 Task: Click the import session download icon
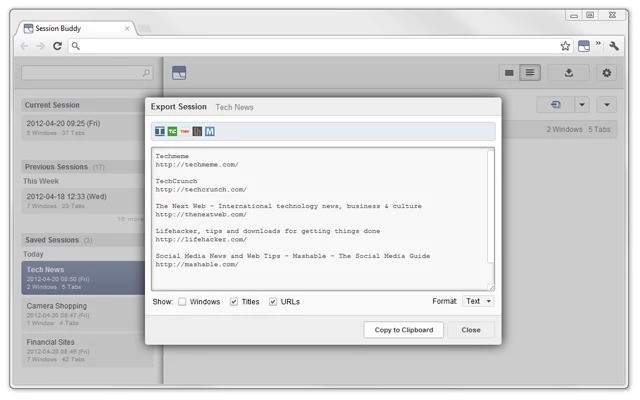569,73
